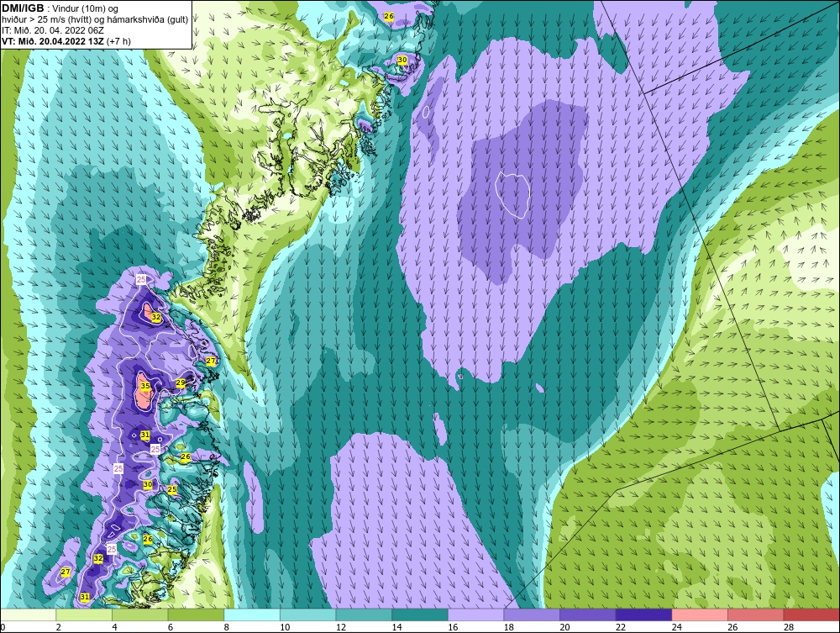Image resolution: width=840 pixels, height=633 pixels.
Task: Select the yellow 25 gust label
Action: point(172,489)
